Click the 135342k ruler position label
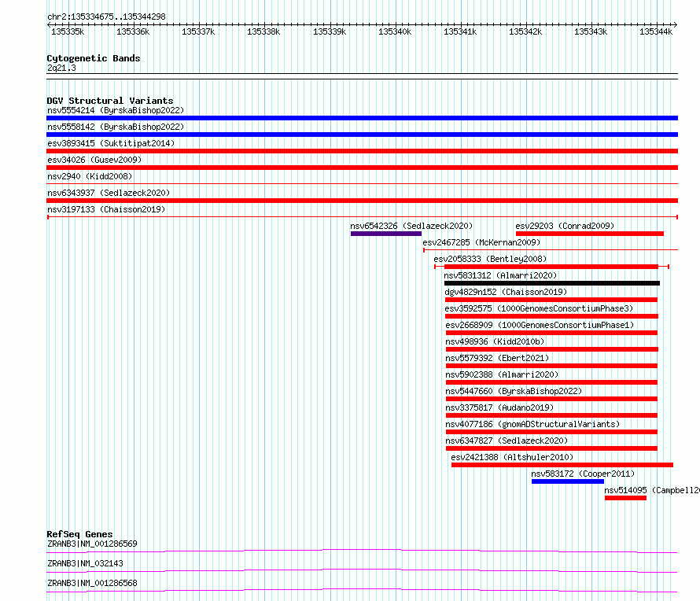Viewport: 700px width, 601px height. pyautogui.click(x=525, y=31)
